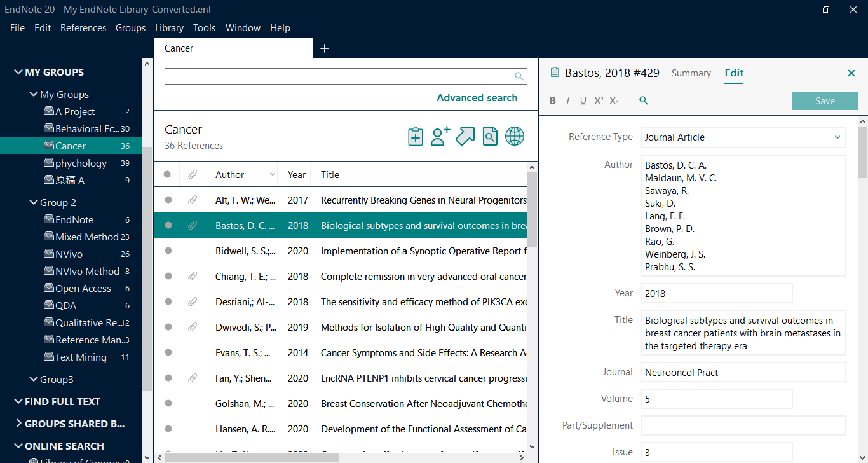Switch to the Summary tab
The image size is (868, 463).
pos(691,73)
